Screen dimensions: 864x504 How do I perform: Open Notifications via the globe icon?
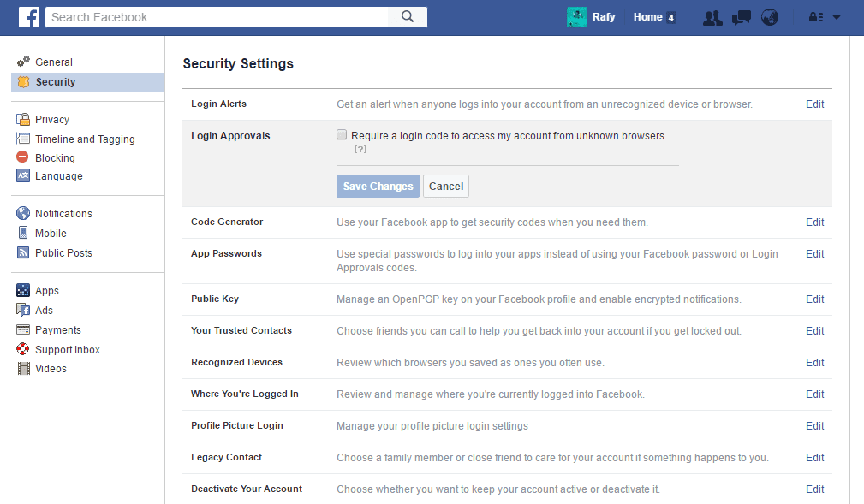(x=769, y=16)
